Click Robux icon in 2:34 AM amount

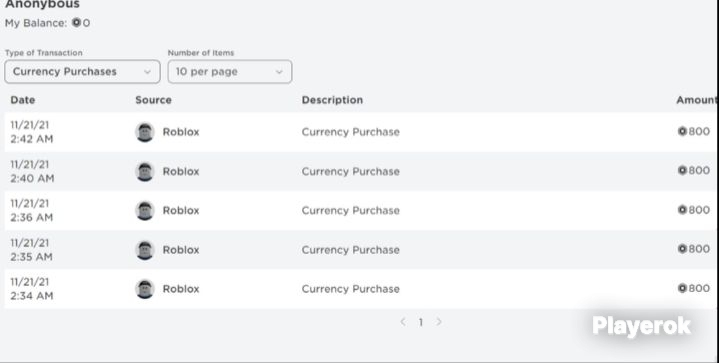pyautogui.click(x=682, y=288)
